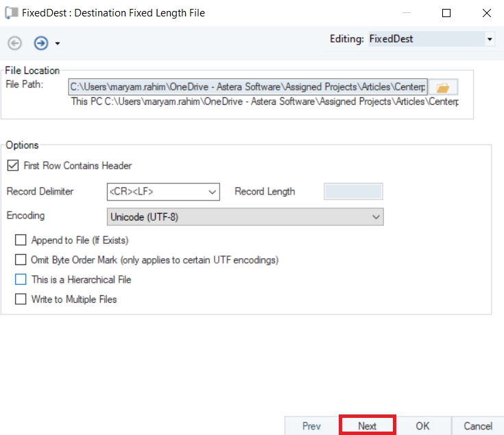504x435 pixels.
Task: Click the Cancel button
Action: coord(477,425)
